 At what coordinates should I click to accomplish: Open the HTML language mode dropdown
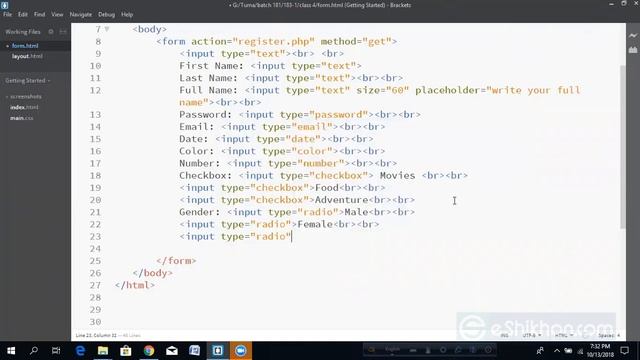(564, 336)
